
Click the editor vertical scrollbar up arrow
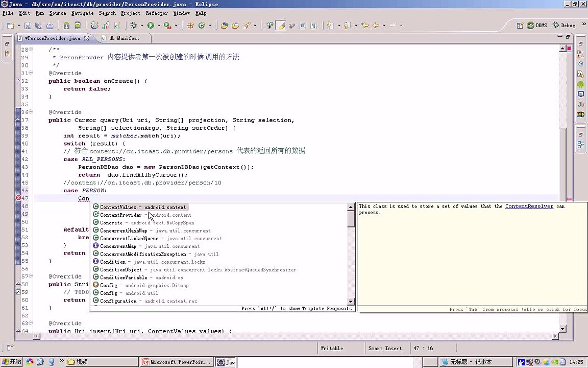[562, 49]
